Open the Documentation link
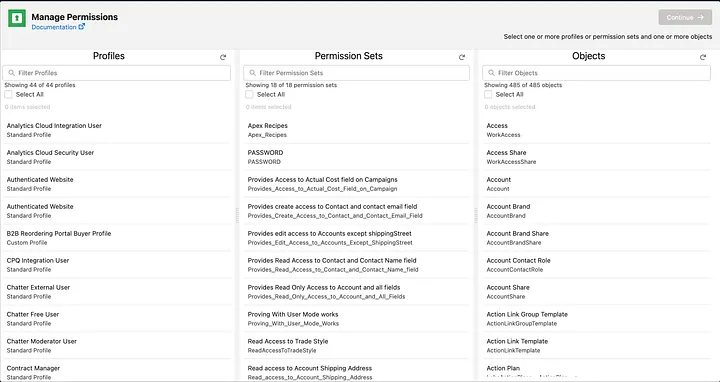 54,27
